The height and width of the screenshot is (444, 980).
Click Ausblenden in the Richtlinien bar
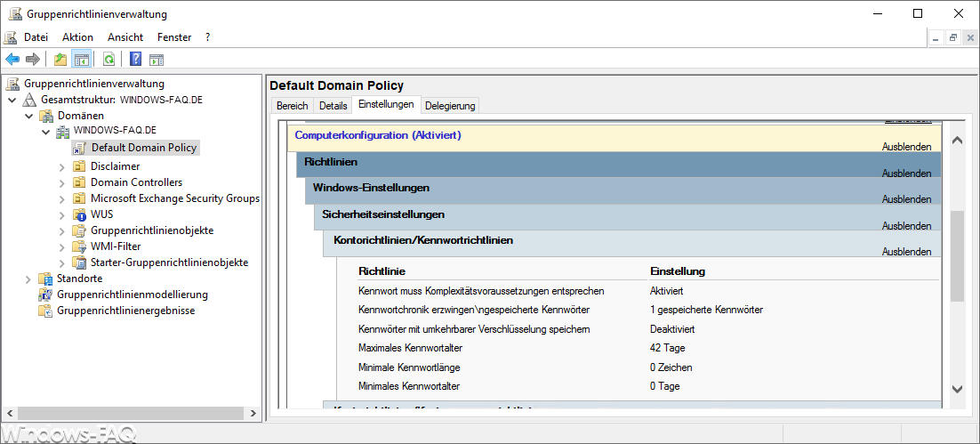[x=906, y=174]
